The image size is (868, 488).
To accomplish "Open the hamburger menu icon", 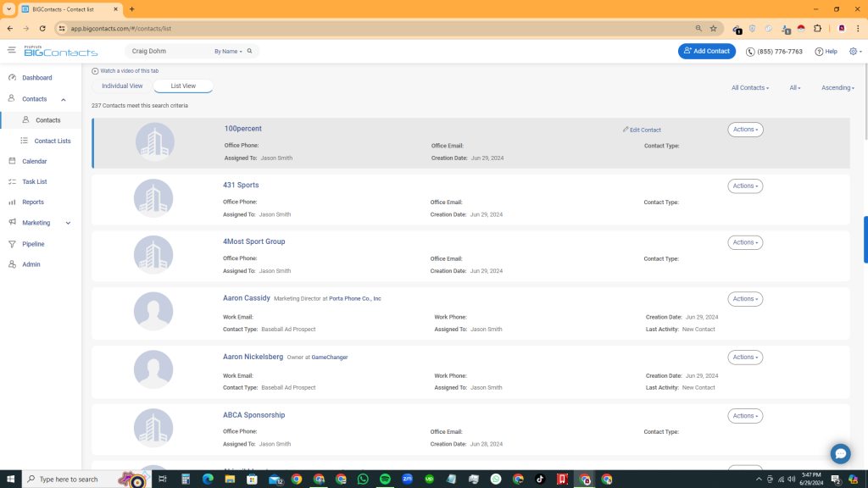I will (12, 51).
